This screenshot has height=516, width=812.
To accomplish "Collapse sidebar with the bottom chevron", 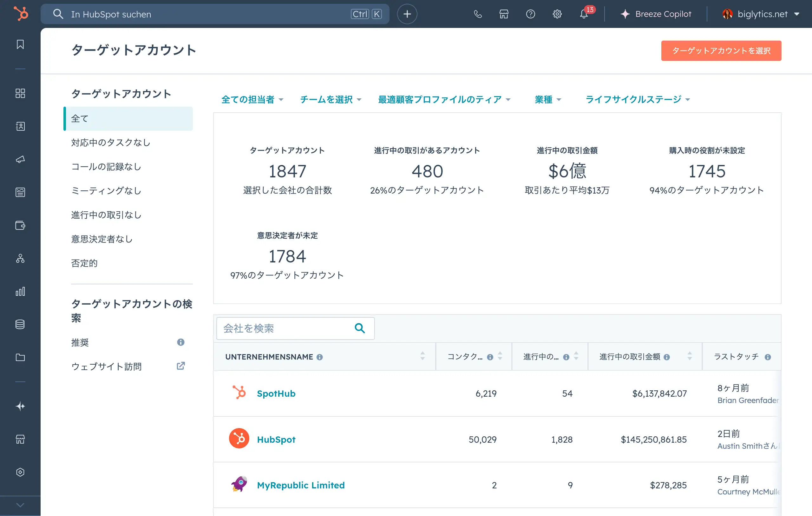I will coord(20,505).
